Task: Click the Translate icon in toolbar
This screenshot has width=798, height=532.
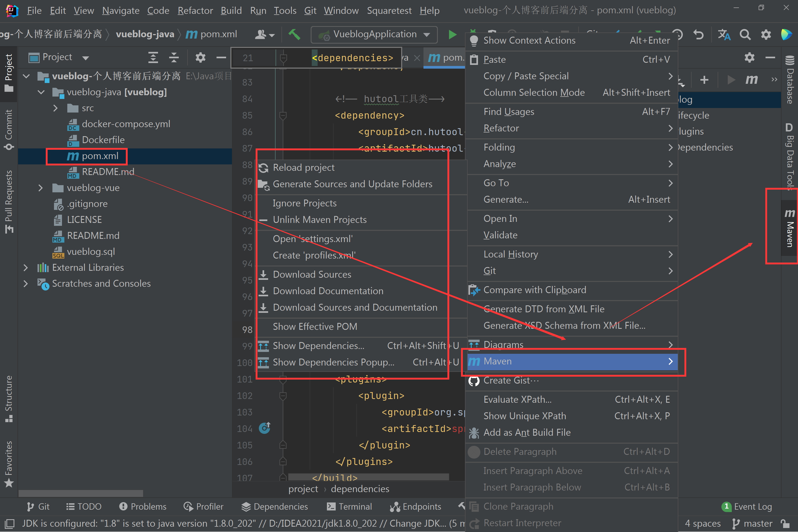Action: [724, 35]
